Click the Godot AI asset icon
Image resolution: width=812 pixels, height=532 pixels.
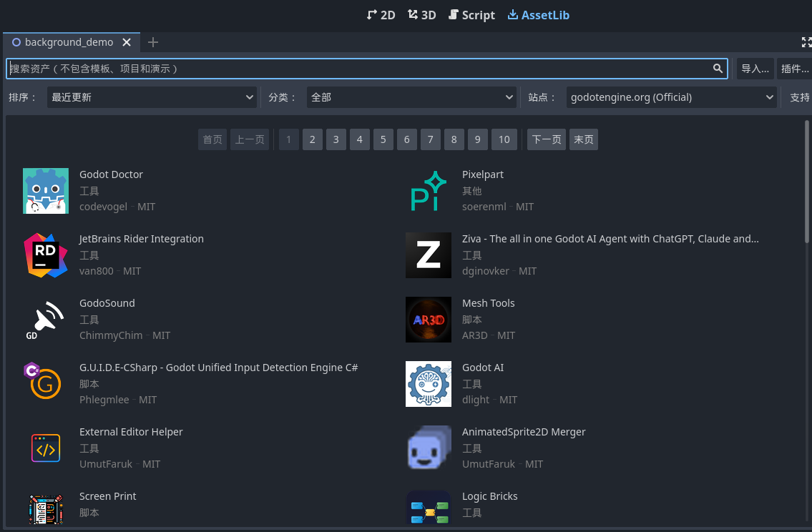(x=429, y=384)
